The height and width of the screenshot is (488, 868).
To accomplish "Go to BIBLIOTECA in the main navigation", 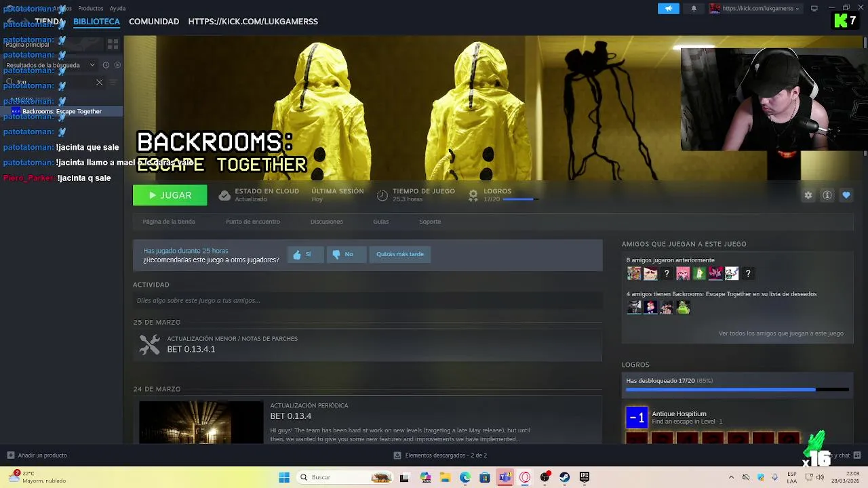I will (96, 22).
